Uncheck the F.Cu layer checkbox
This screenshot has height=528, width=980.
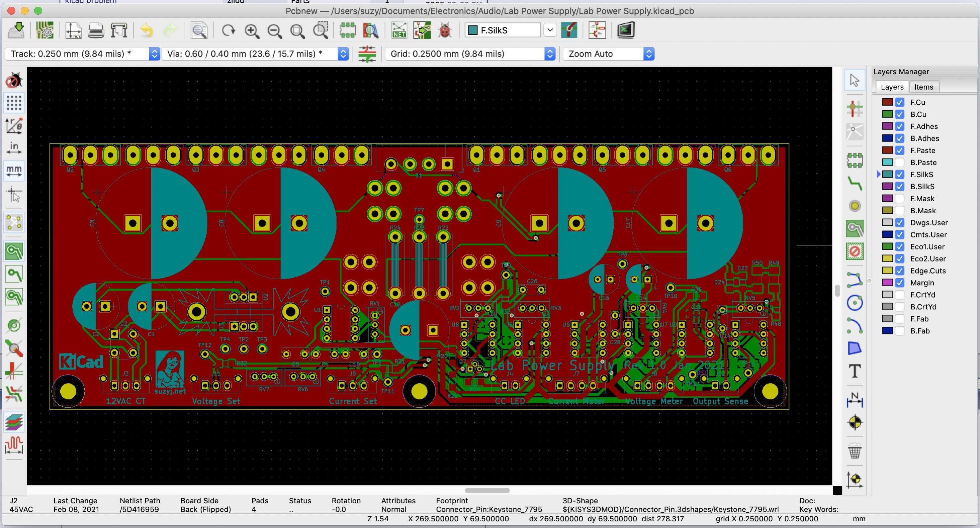coord(899,102)
